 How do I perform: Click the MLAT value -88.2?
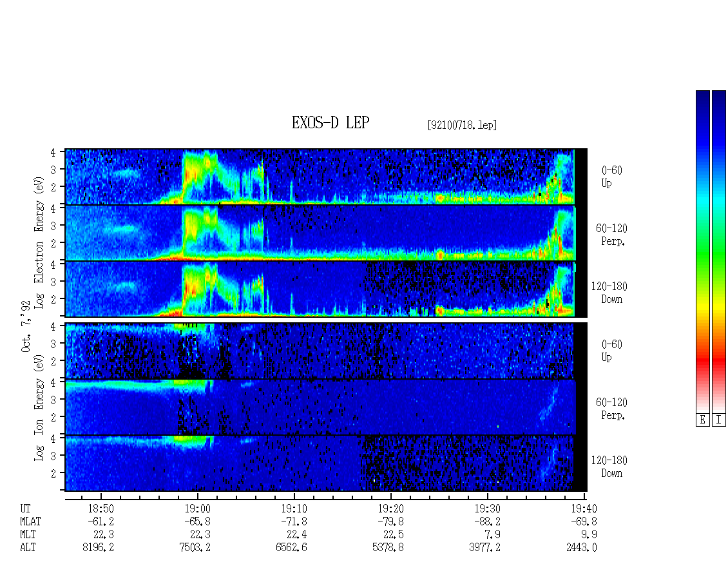(x=488, y=521)
